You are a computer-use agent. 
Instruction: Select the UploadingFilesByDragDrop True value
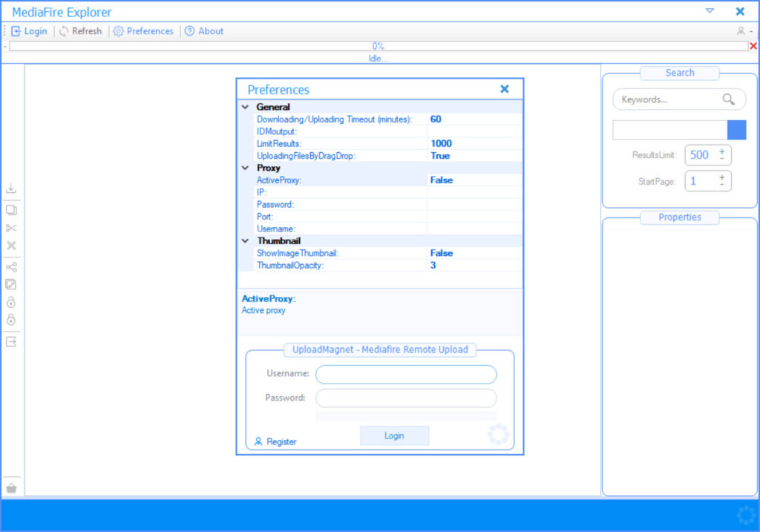point(440,156)
